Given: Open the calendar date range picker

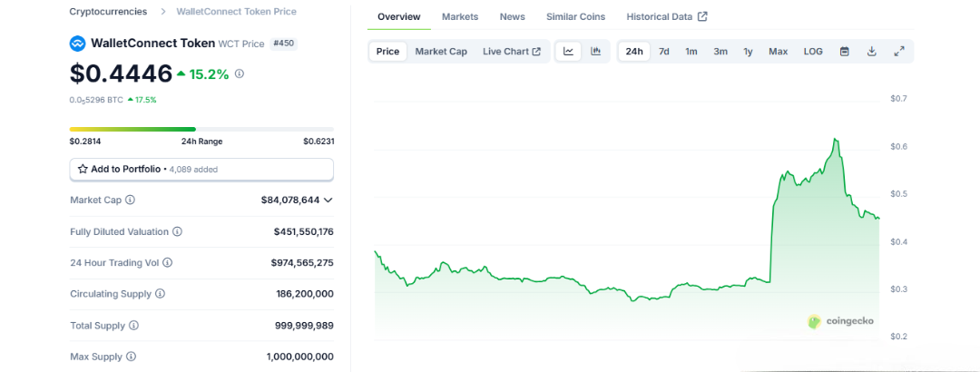Looking at the screenshot, I should click(x=845, y=52).
